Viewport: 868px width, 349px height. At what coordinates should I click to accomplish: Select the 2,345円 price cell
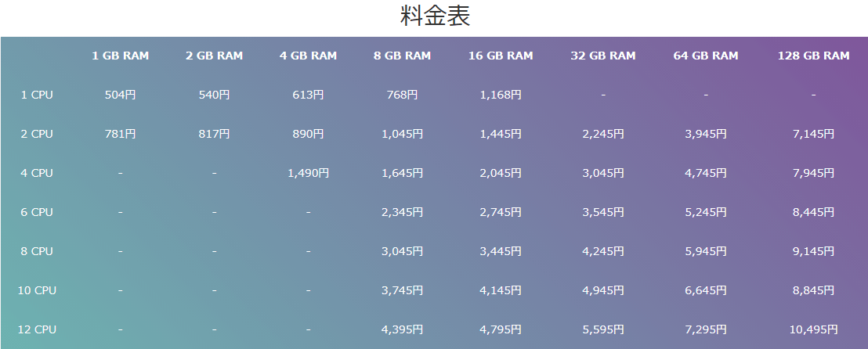click(403, 212)
